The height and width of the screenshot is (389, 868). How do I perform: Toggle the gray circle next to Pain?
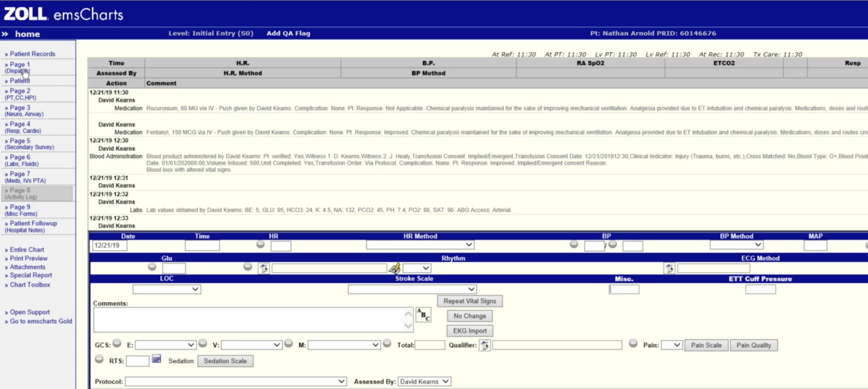coord(633,344)
